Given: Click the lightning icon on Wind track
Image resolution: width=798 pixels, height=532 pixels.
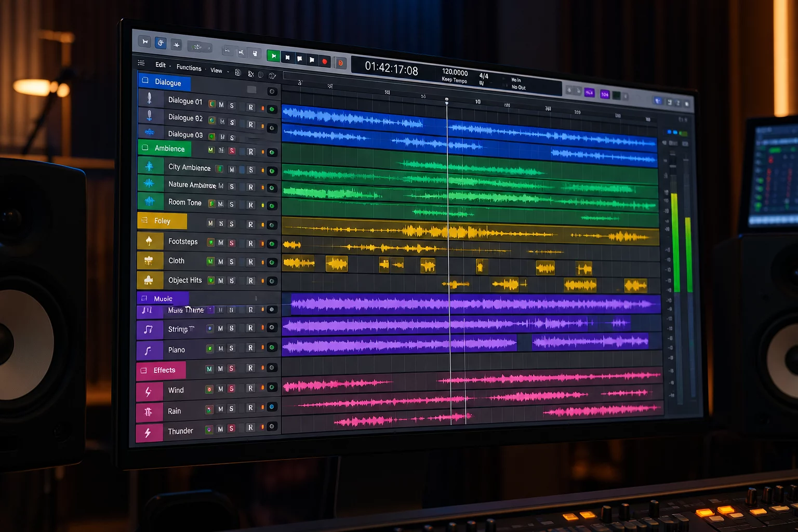Looking at the screenshot, I should [148, 392].
